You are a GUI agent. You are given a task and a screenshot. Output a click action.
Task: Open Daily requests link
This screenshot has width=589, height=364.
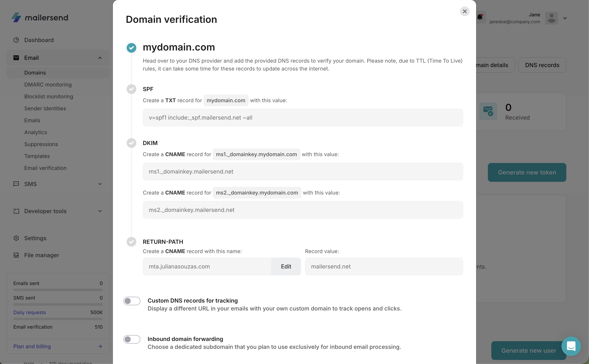[x=30, y=312]
